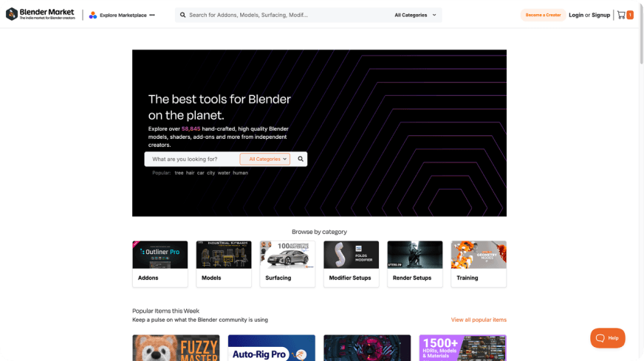644x361 pixels.
Task: Open the Explore Marketplace menu
Action: click(x=123, y=16)
